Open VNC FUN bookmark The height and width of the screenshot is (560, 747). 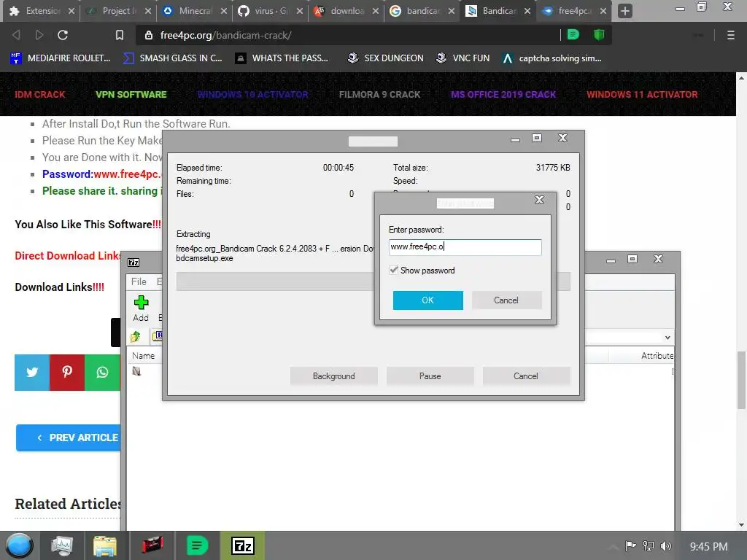click(x=463, y=58)
